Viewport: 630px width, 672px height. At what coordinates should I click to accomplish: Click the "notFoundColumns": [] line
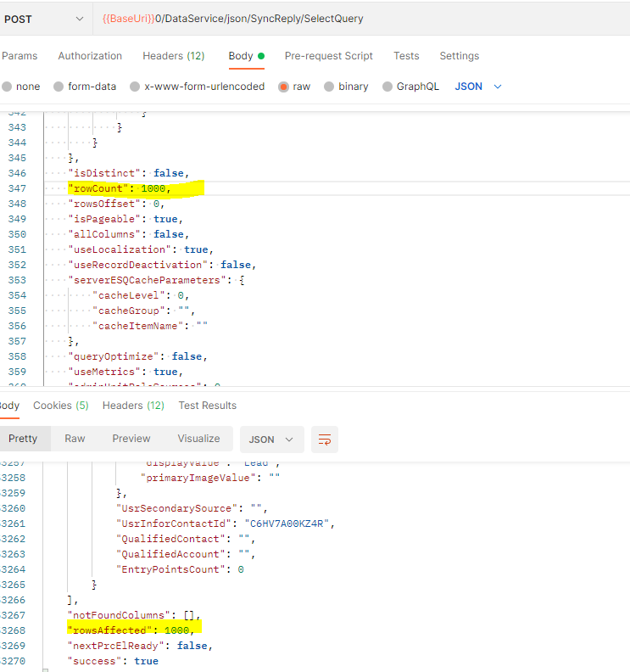134,615
